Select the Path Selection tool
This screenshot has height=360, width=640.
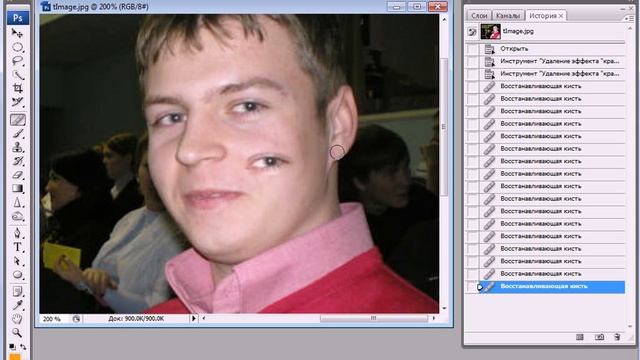point(18,261)
